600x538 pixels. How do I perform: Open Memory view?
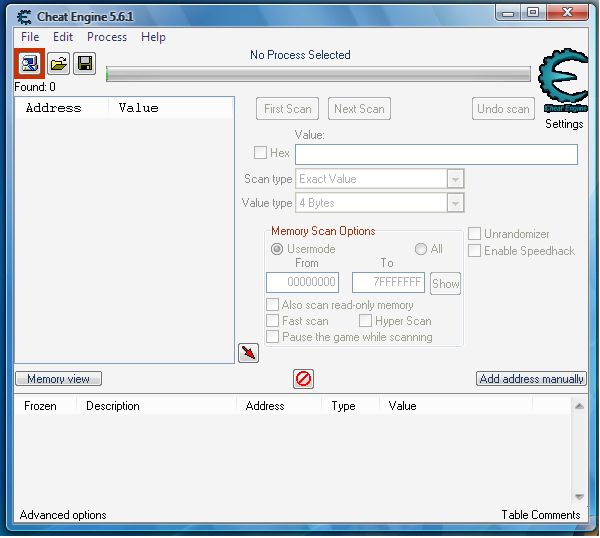coord(59,379)
